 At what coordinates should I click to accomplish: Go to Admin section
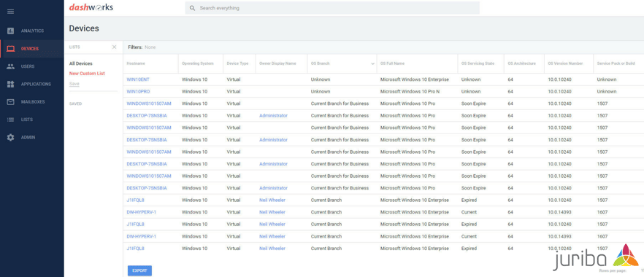coord(28,137)
